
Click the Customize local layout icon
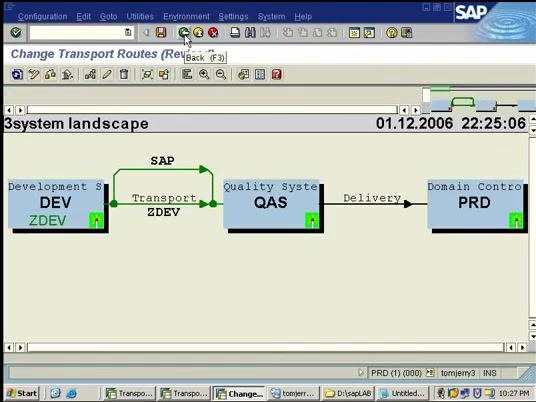coord(407,33)
